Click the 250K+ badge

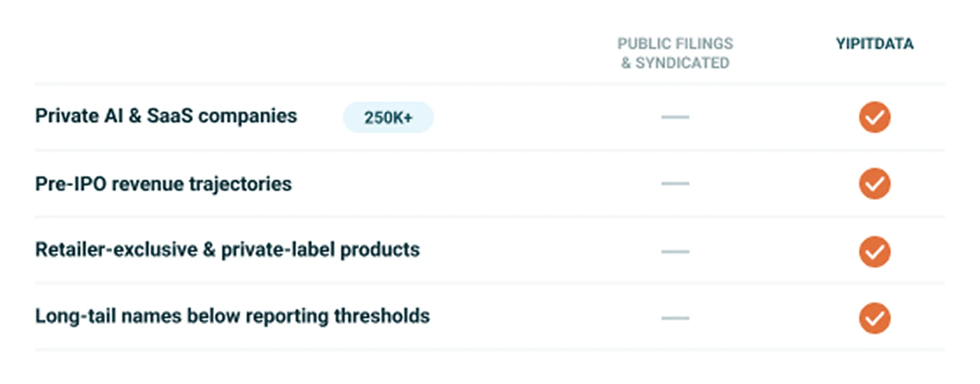[x=388, y=118]
